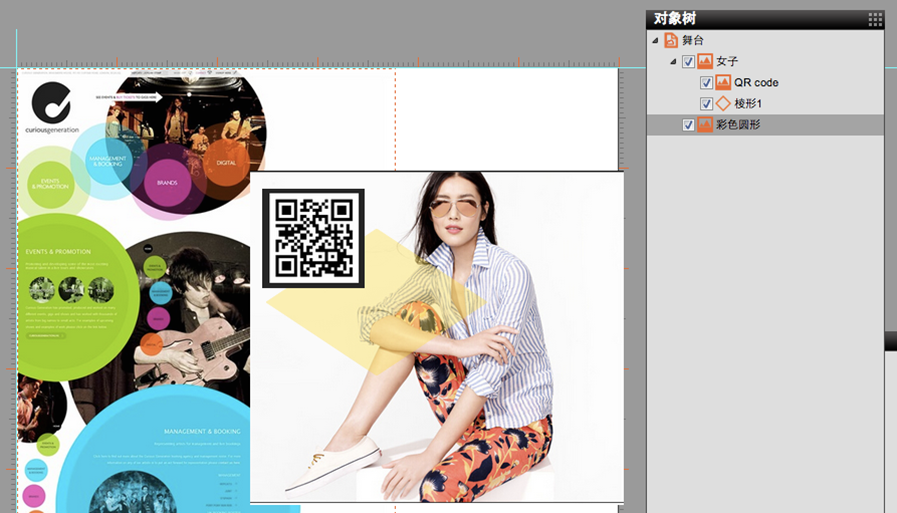Toggle visibility checkbox for QR code
The image size is (897, 513).
(707, 83)
